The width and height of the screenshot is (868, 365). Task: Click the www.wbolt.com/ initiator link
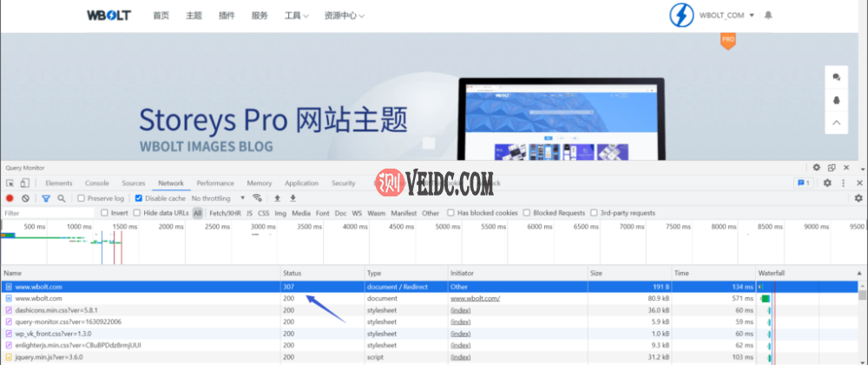[x=475, y=298]
